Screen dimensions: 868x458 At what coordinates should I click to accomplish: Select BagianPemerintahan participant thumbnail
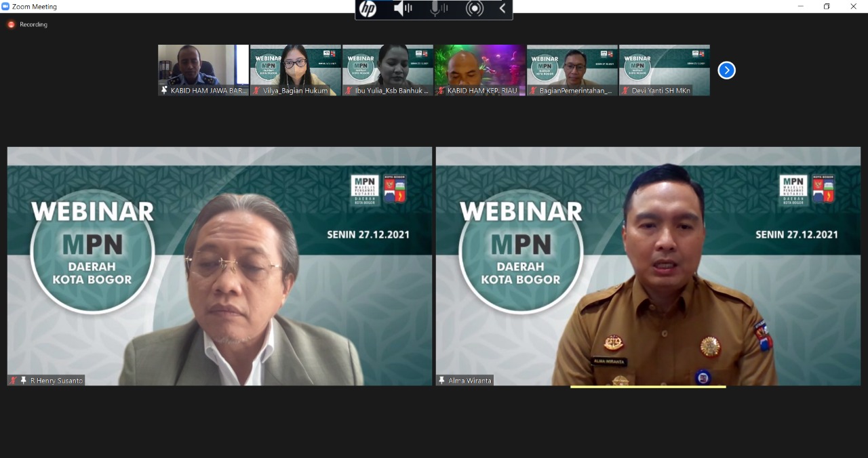click(x=572, y=70)
